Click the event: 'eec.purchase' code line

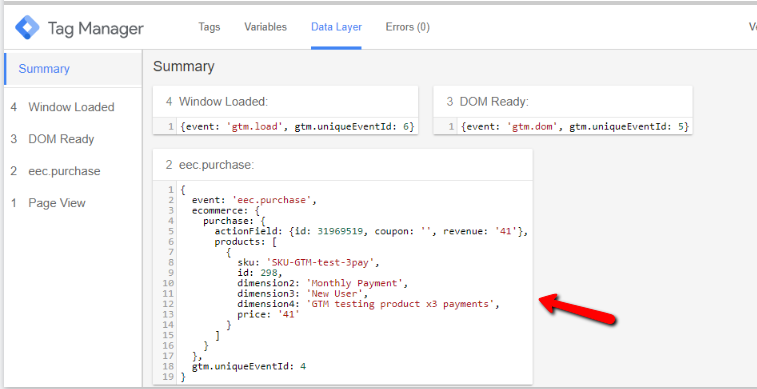[254, 200]
